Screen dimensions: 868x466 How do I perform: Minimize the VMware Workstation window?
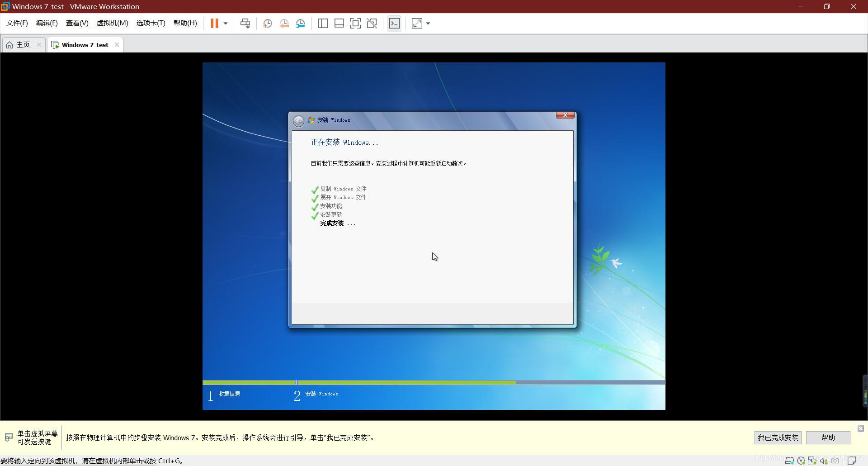point(801,6)
